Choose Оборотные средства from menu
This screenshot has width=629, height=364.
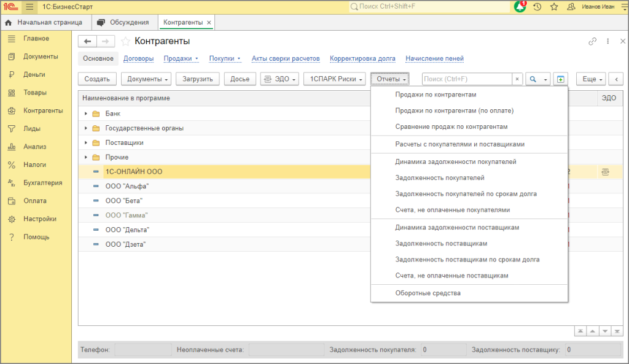click(428, 293)
